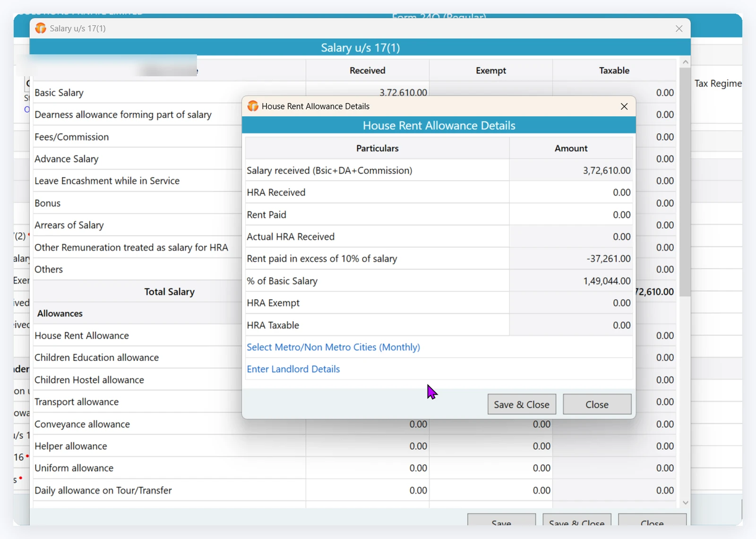Viewport: 756px width, 539px height.
Task: Select the Others row
Action: [49, 269]
